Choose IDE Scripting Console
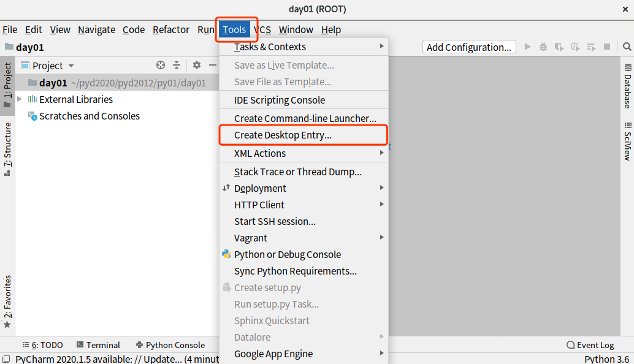 [x=304, y=100]
